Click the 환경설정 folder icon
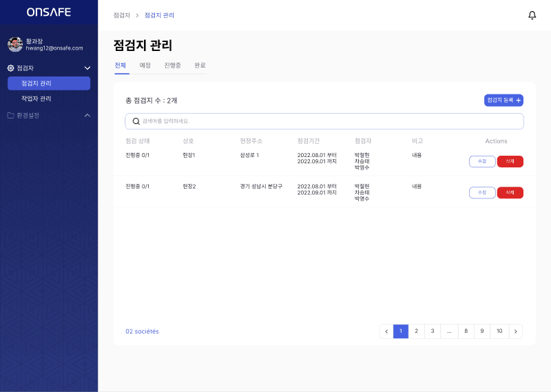 [11, 115]
